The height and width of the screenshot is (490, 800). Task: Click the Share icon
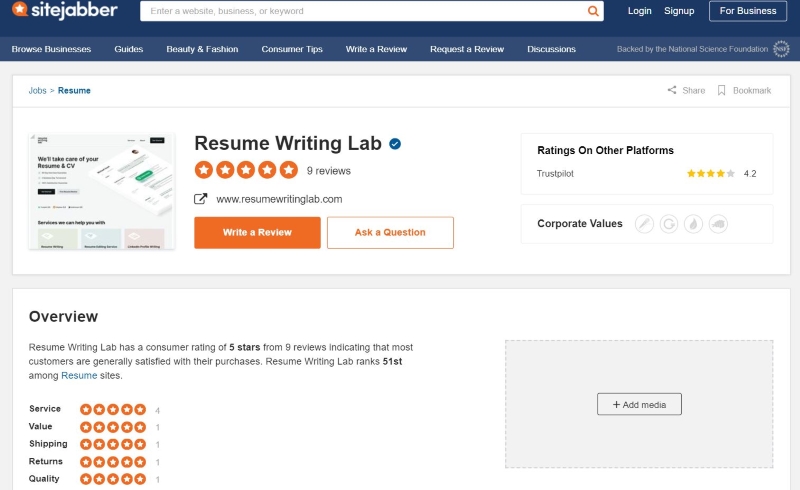point(672,90)
